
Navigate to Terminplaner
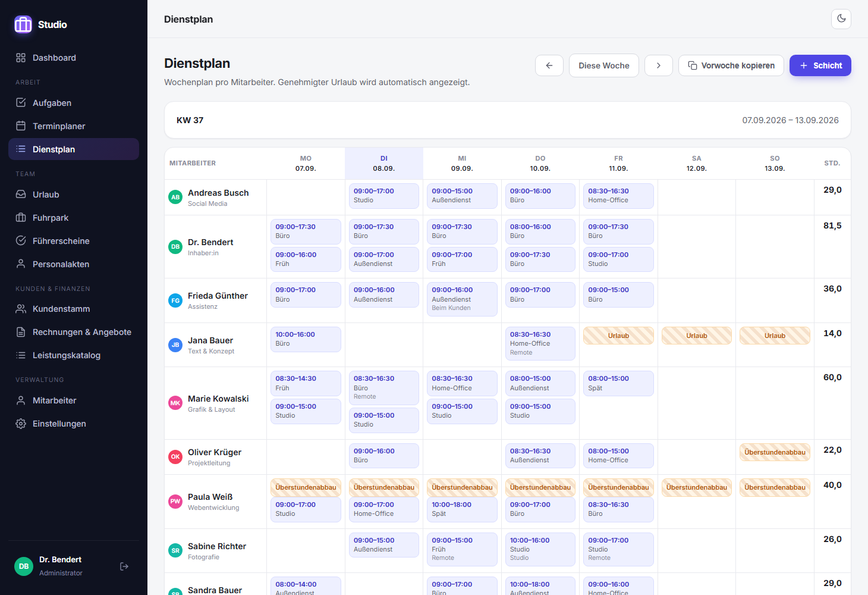(x=74, y=126)
